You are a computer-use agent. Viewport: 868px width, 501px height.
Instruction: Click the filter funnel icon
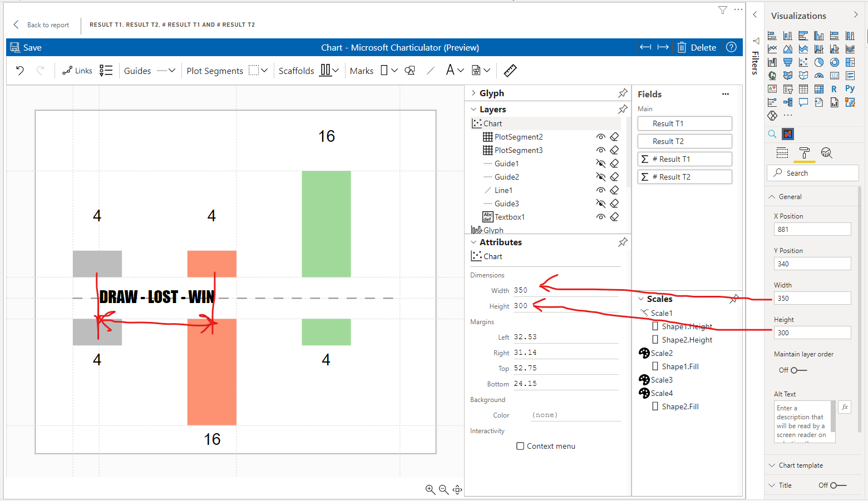723,10
